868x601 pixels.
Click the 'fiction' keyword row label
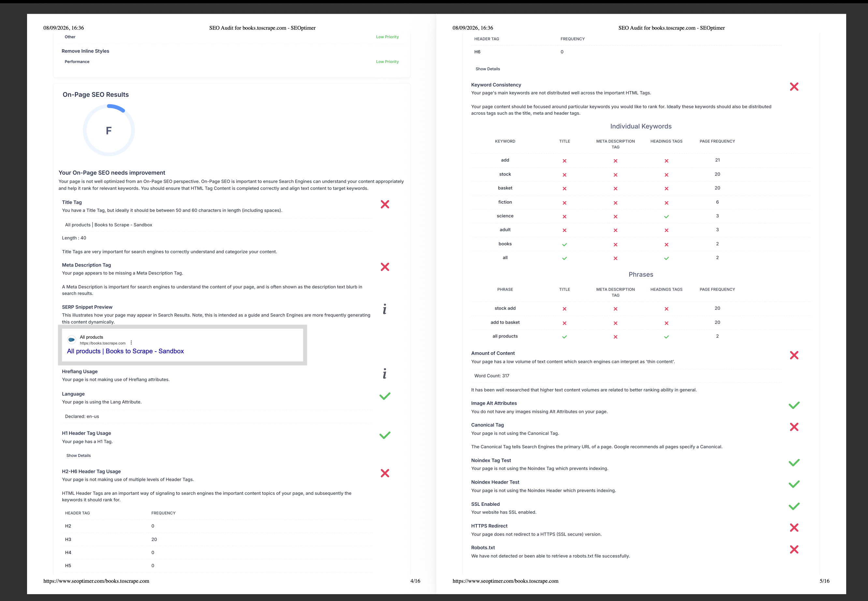coord(505,202)
